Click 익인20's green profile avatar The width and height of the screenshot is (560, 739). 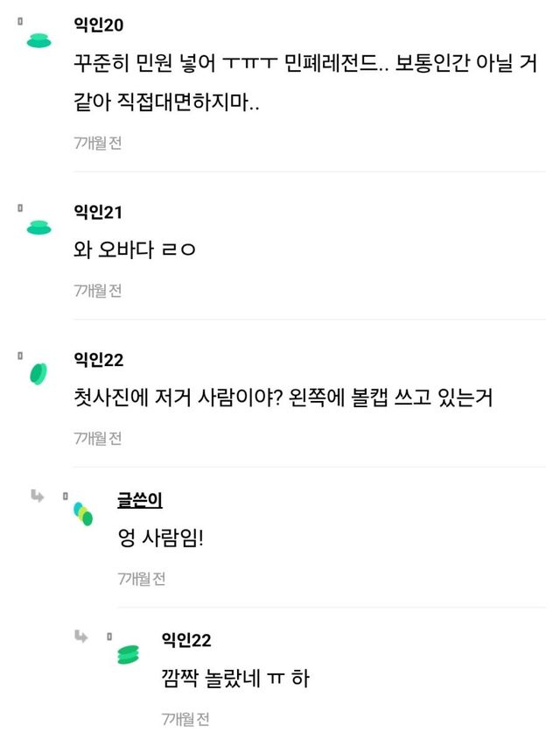pos(38,39)
